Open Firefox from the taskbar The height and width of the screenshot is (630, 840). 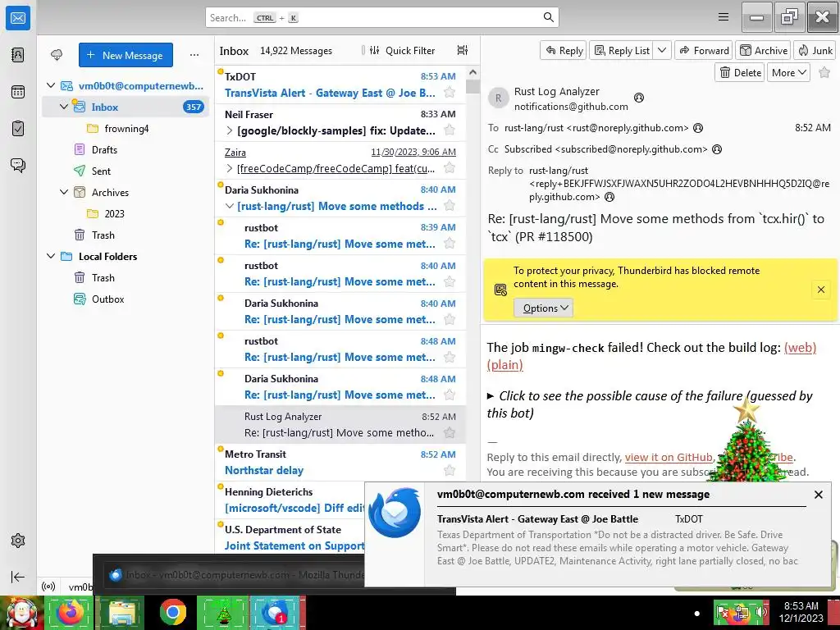pos(69,612)
